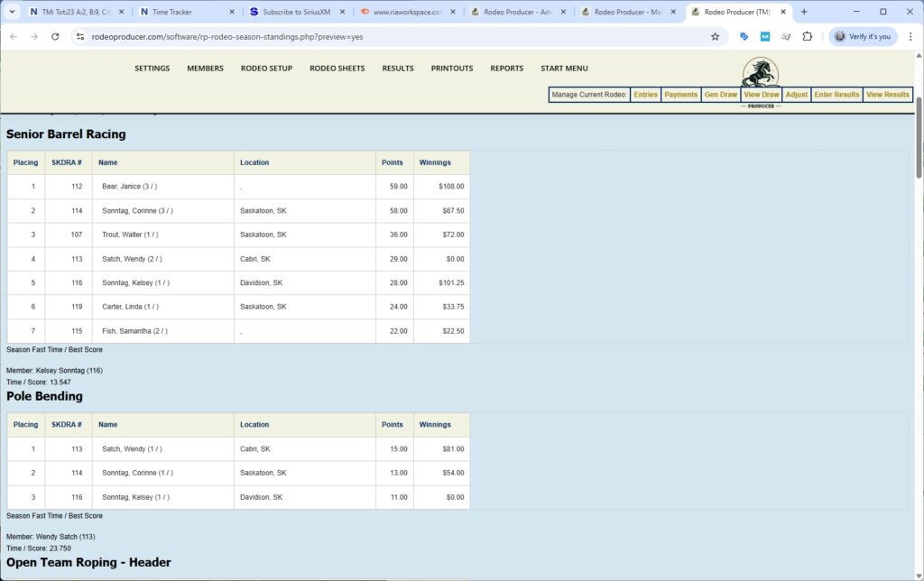This screenshot has width=924, height=581.
Task: Click the Verify it's you profile button
Action: click(863, 37)
